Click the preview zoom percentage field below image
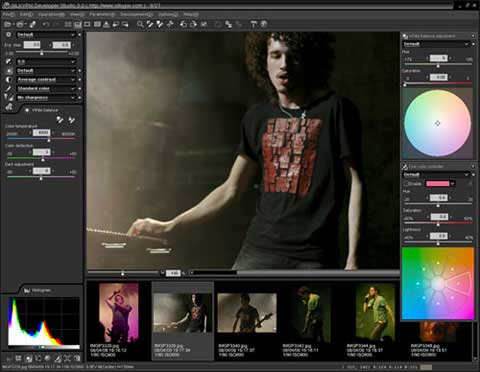The height and width of the screenshot is (372, 480). click(173, 273)
